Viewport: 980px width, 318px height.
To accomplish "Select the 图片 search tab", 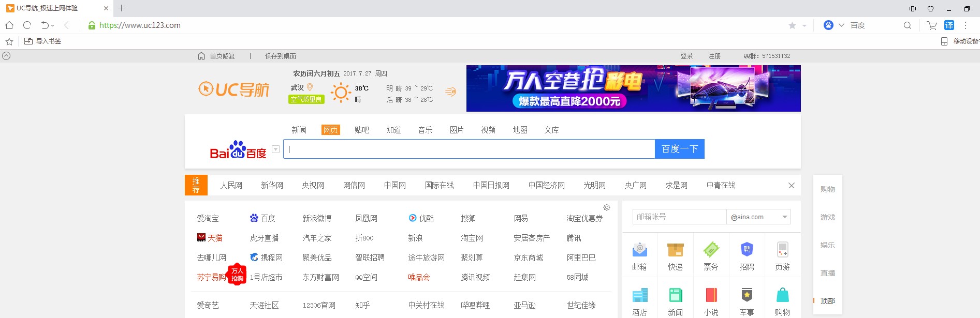I will pos(457,130).
